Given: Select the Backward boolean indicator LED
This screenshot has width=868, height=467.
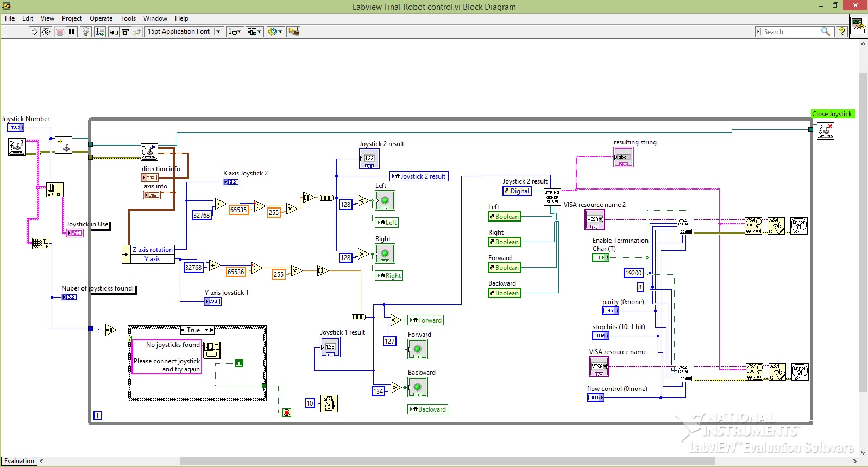Looking at the screenshot, I should (418, 387).
